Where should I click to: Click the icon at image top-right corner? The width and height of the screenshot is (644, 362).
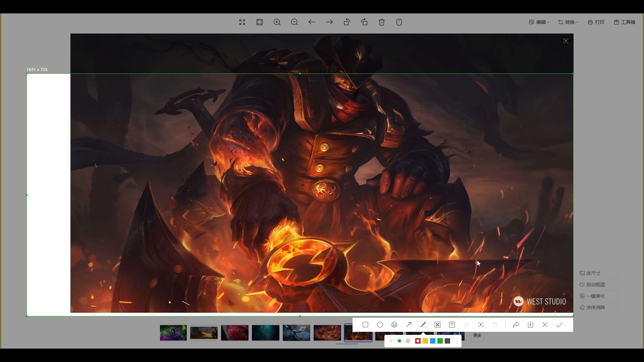(566, 41)
